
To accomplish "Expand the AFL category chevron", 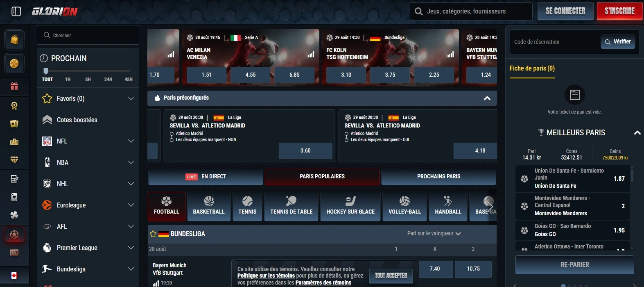I will point(131,226).
